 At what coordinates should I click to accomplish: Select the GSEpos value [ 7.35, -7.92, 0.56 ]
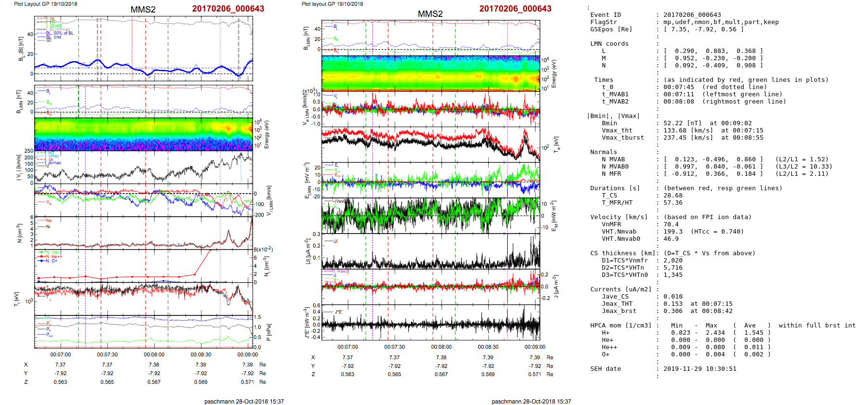pos(703,29)
